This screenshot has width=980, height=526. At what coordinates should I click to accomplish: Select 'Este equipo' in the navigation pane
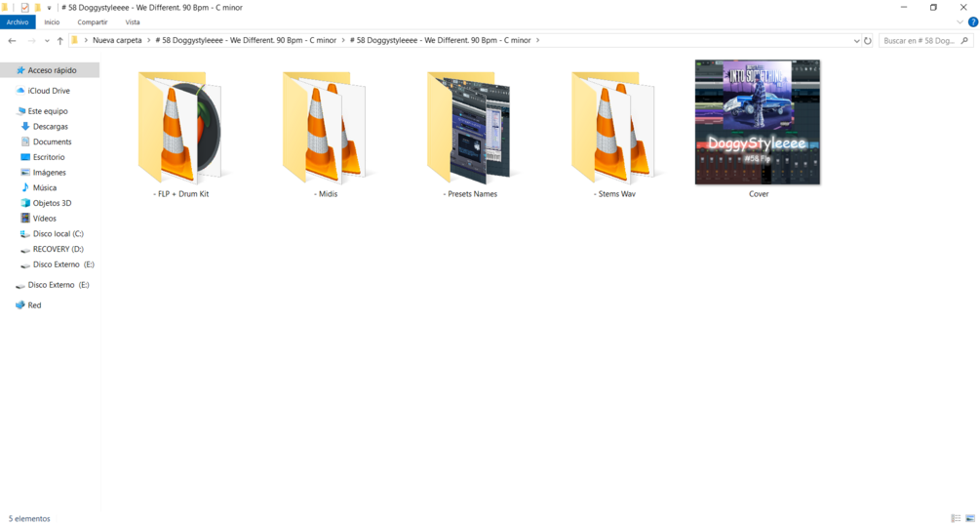(50, 110)
